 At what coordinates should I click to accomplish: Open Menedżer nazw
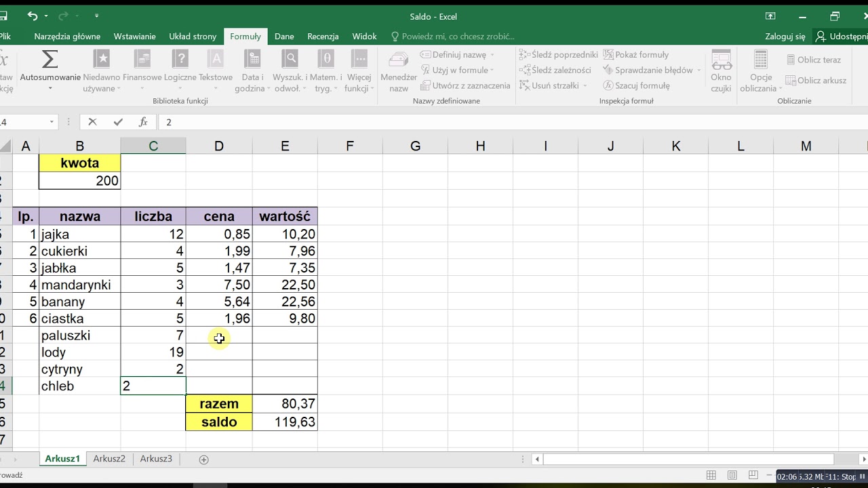[x=399, y=71]
